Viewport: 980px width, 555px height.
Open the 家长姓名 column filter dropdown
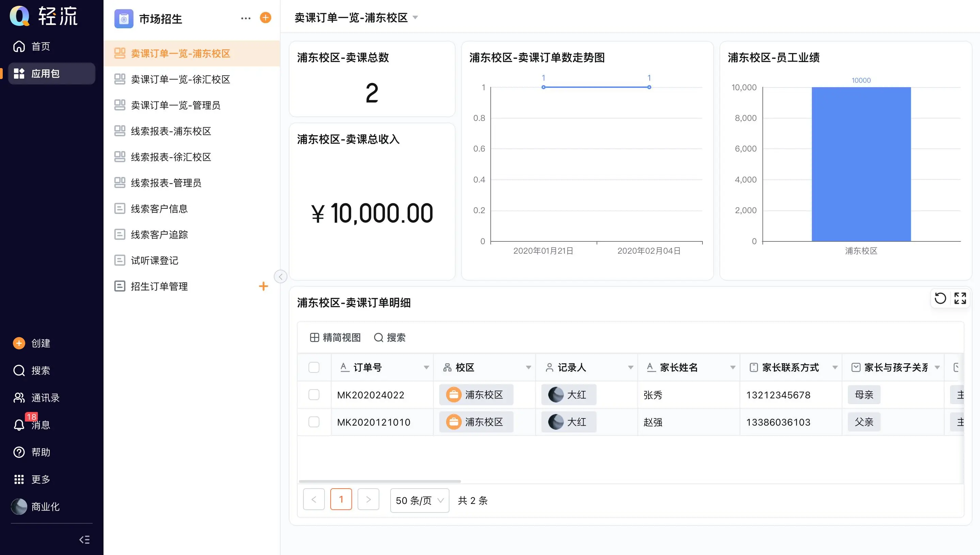coord(733,367)
